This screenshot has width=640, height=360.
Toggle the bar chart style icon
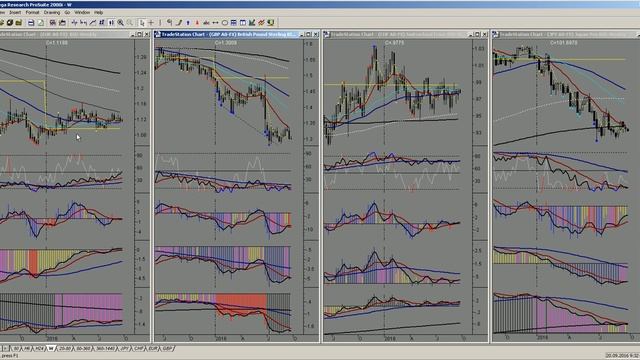coord(111,22)
